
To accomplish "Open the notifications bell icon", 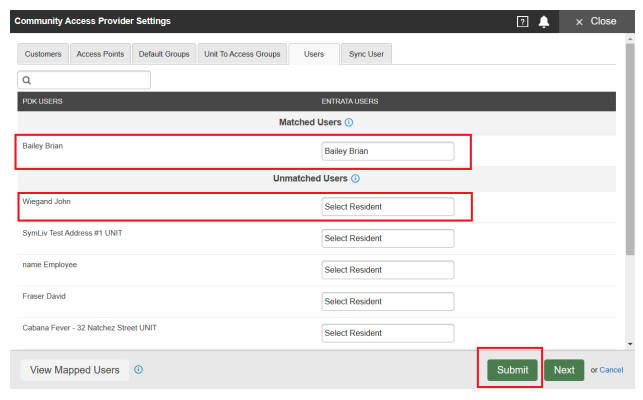I will point(544,21).
